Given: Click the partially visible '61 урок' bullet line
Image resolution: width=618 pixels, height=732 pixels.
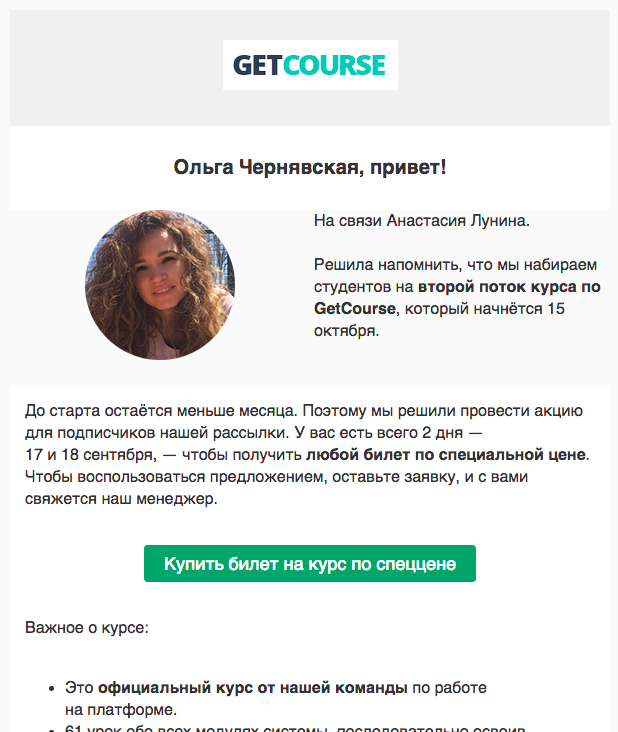Looking at the screenshot, I should pos(295,728).
